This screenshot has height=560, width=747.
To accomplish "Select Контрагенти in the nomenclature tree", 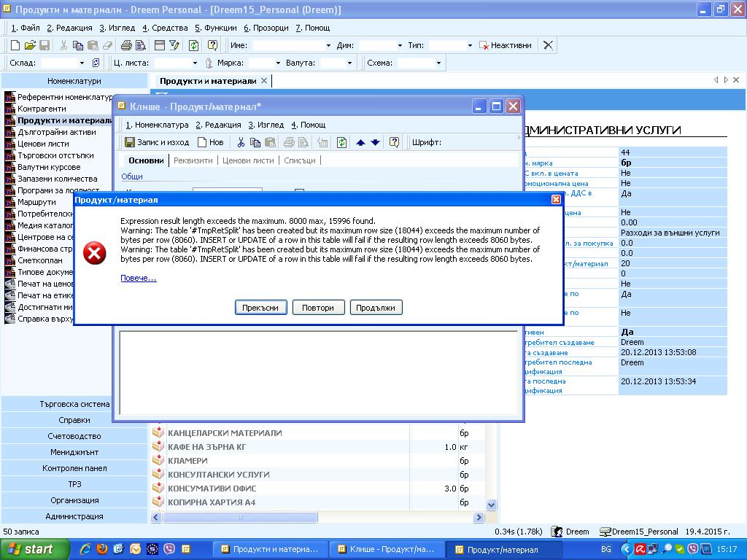I will pos(42,109).
